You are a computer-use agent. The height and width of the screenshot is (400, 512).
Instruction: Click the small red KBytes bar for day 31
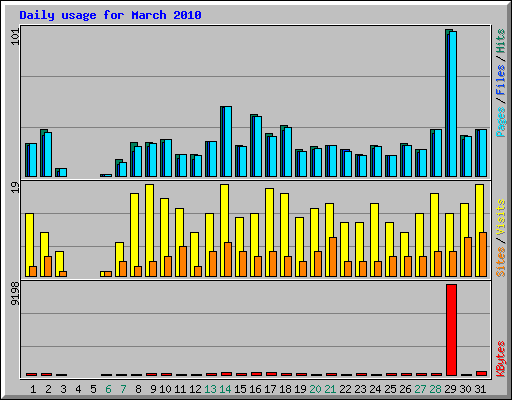pos(481,373)
